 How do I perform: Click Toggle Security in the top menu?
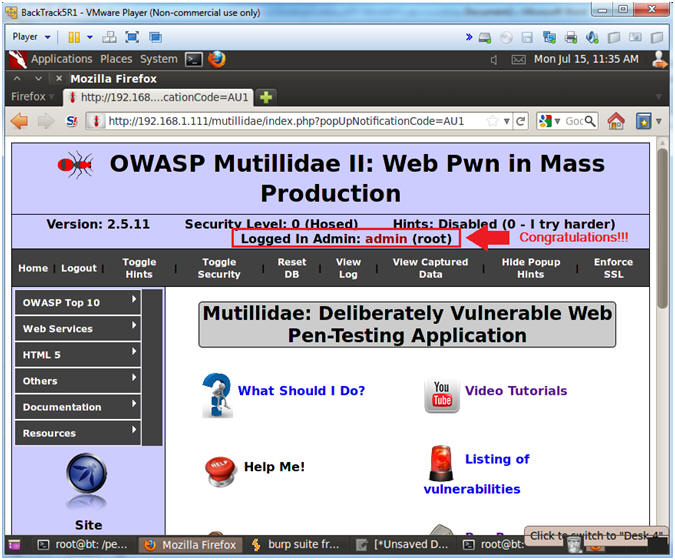[x=219, y=268]
